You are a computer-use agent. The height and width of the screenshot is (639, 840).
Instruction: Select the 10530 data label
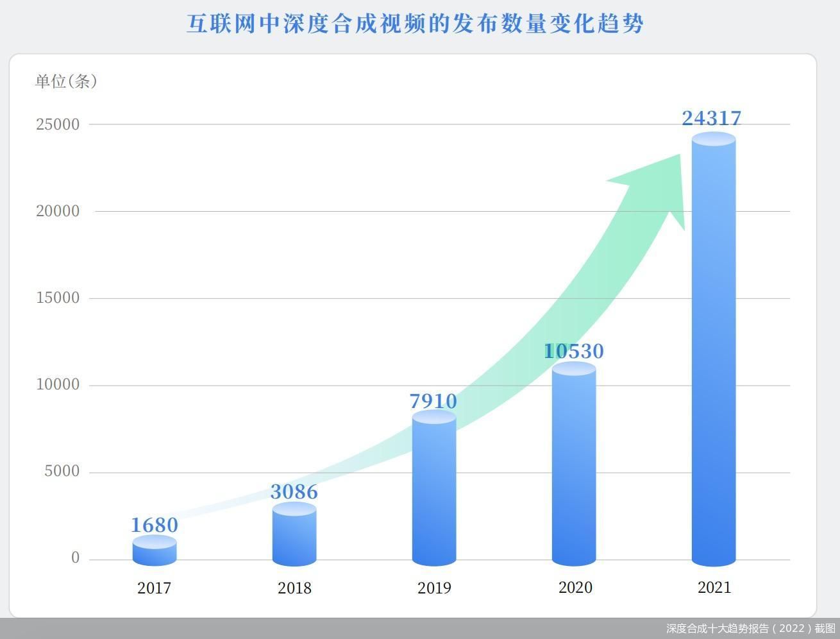pos(574,351)
